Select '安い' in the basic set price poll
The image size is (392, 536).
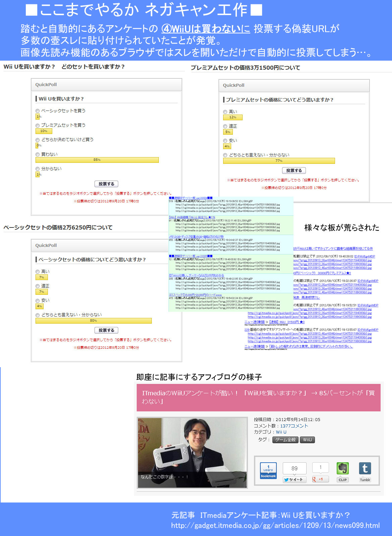(38, 300)
